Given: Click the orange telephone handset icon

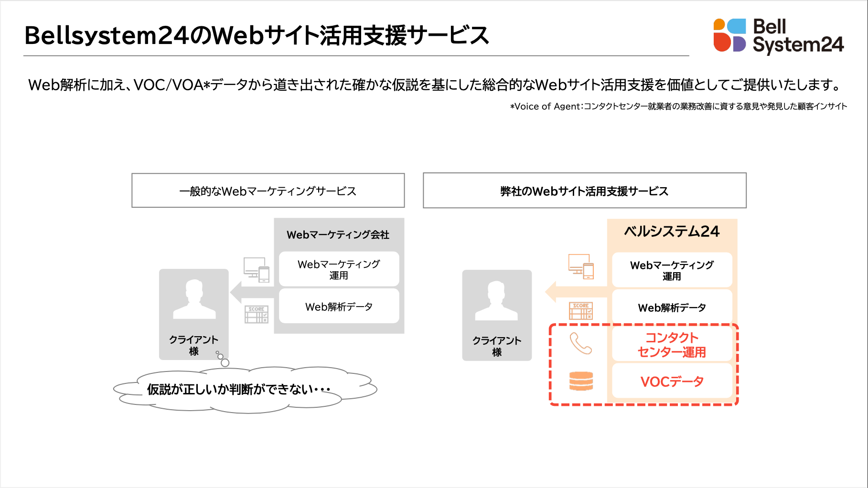Looking at the screenshot, I should point(581,343).
